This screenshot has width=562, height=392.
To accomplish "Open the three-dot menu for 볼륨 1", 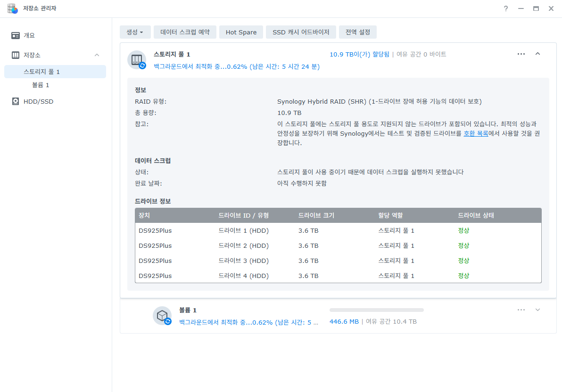I will tap(521, 310).
